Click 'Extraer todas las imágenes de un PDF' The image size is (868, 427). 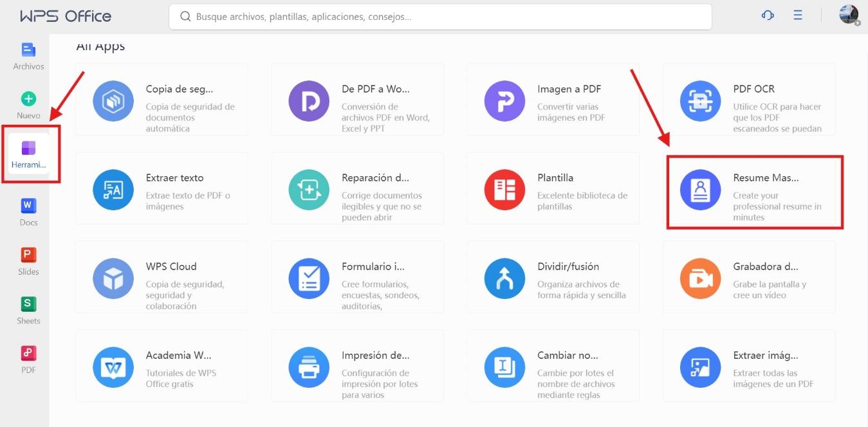[773, 378]
